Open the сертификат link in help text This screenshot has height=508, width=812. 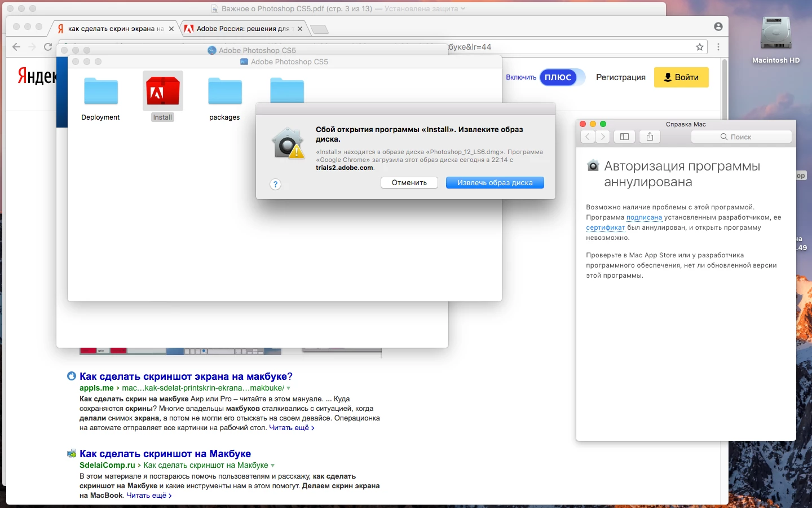click(x=606, y=227)
